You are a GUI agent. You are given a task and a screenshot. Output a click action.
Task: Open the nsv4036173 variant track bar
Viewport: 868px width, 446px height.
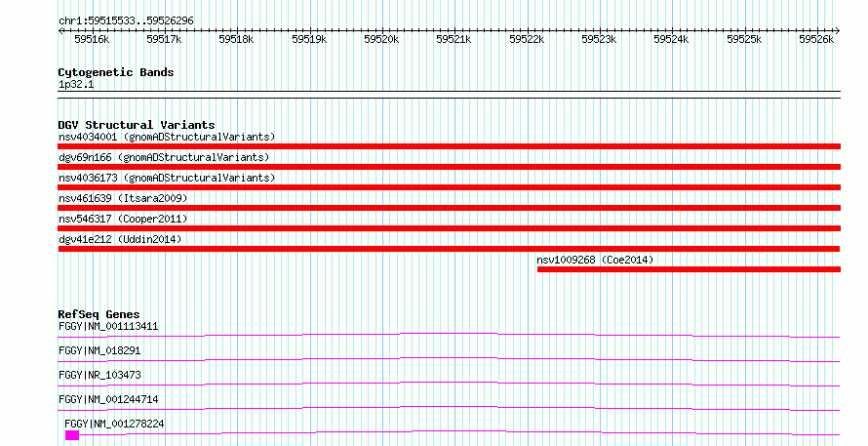(449, 187)
